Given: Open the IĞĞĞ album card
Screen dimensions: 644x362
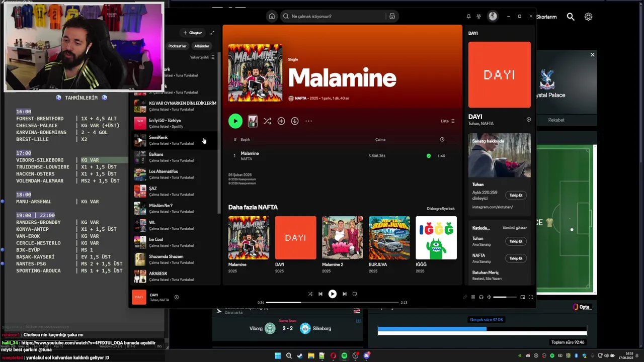Looking at the screenshot, I should tap(436, 244).
